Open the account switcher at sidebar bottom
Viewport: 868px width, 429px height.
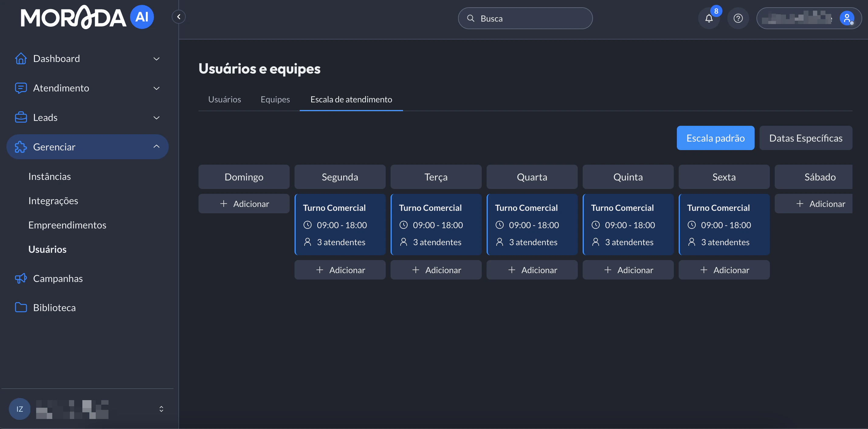coord(161,408)
